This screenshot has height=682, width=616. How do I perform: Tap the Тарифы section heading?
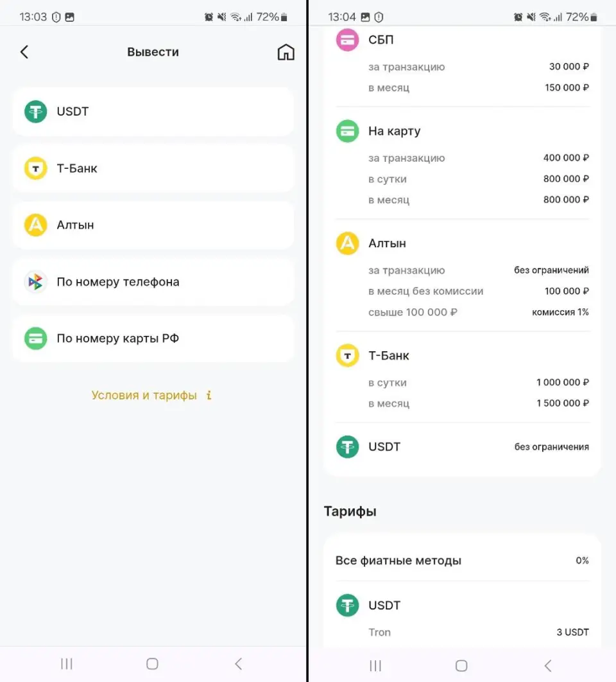click(x=350, y=512)
